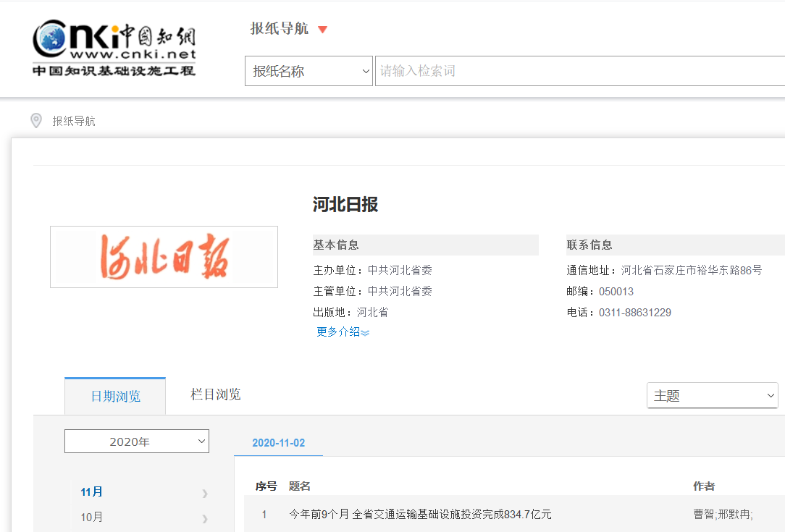
Task: Click the address 河北省石家庄市裕华东路86号
Action: tap(692, 270)
